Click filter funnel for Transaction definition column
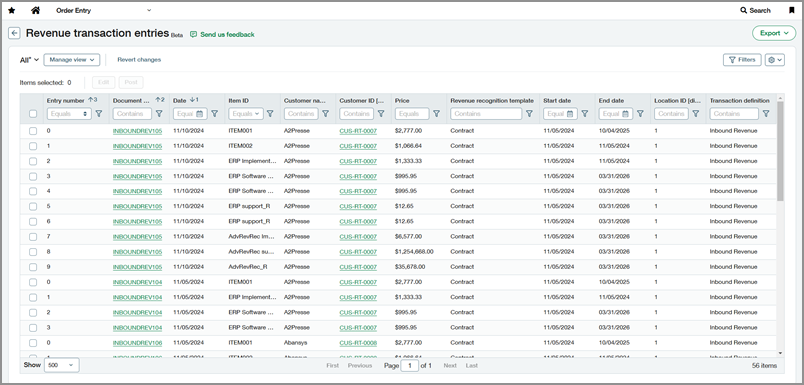 point(766,114)
